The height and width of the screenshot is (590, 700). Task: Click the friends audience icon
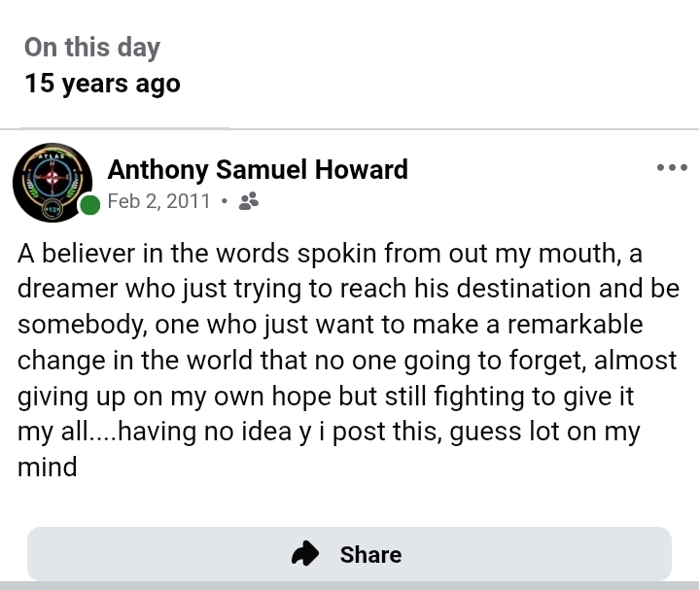(248, 201)
